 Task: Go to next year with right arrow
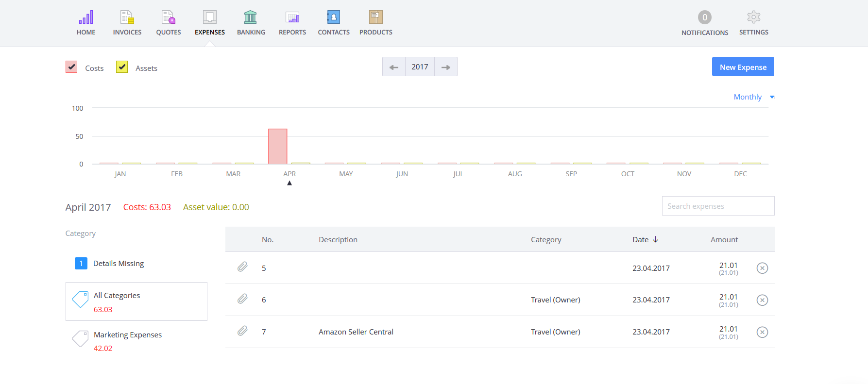click(446, 67)
